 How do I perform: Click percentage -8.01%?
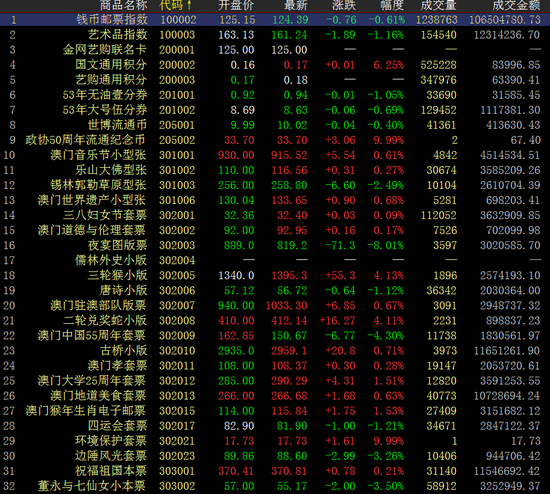click(386, 245)
